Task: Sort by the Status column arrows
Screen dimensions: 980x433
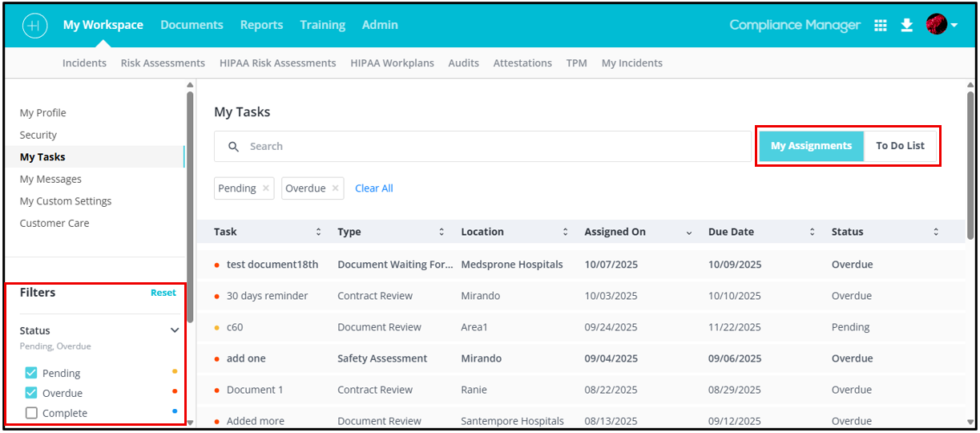Action: 936,232
